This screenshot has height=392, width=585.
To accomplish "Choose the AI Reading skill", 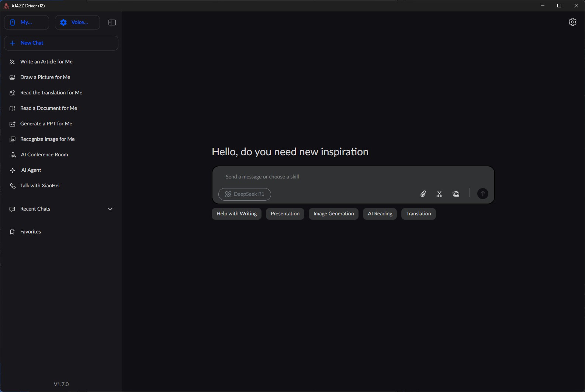I will point(380,214).
